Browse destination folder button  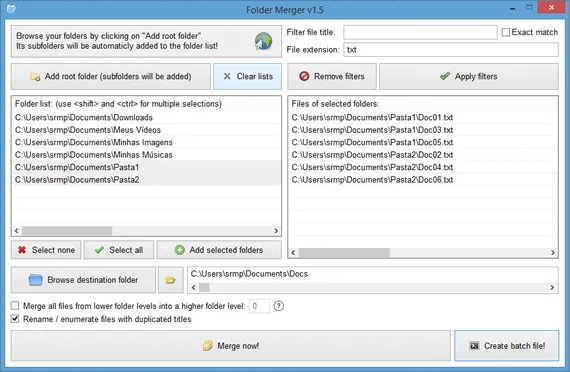tap(83, 280)
